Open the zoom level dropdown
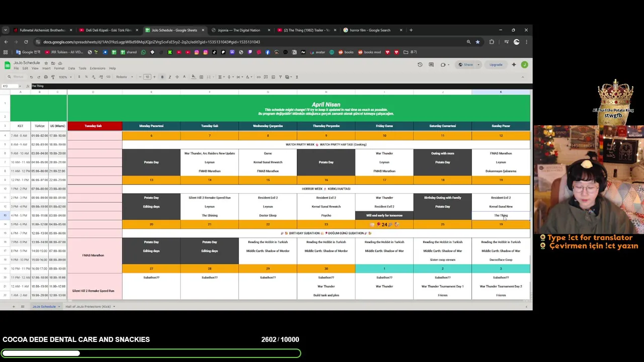 coord(64,77)
